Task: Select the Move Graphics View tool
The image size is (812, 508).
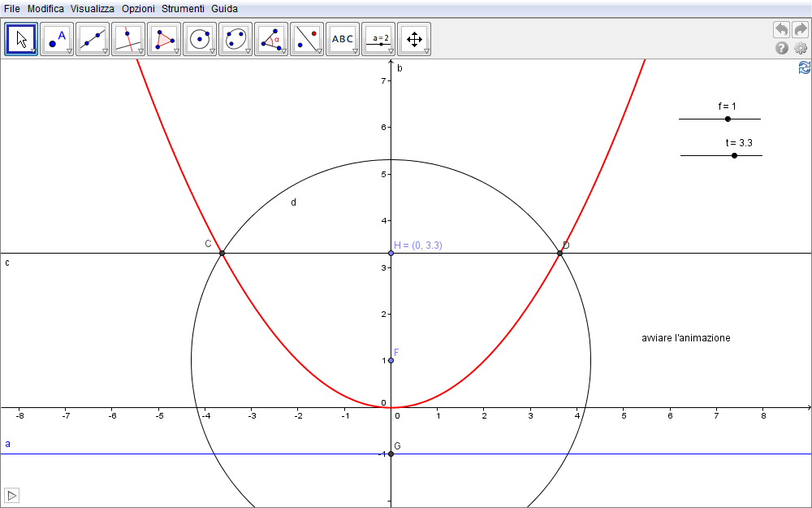Action: [x=413, y=38]
